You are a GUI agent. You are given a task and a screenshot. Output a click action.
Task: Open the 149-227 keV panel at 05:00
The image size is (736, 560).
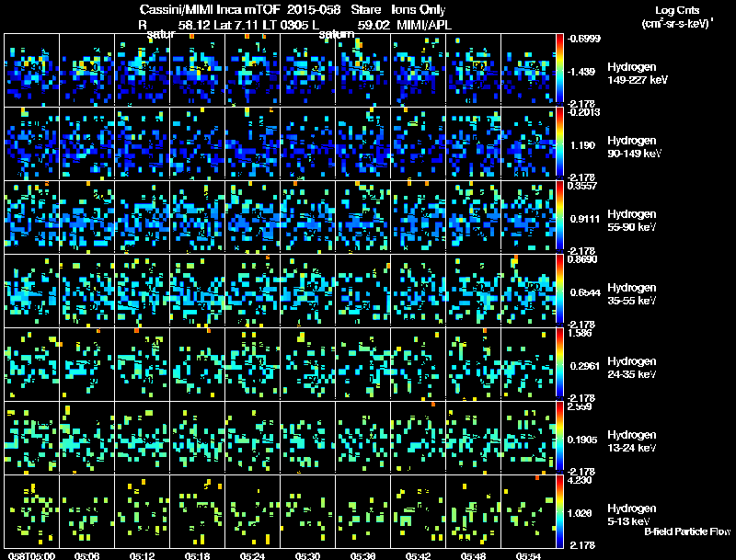[x=31, y=69]
